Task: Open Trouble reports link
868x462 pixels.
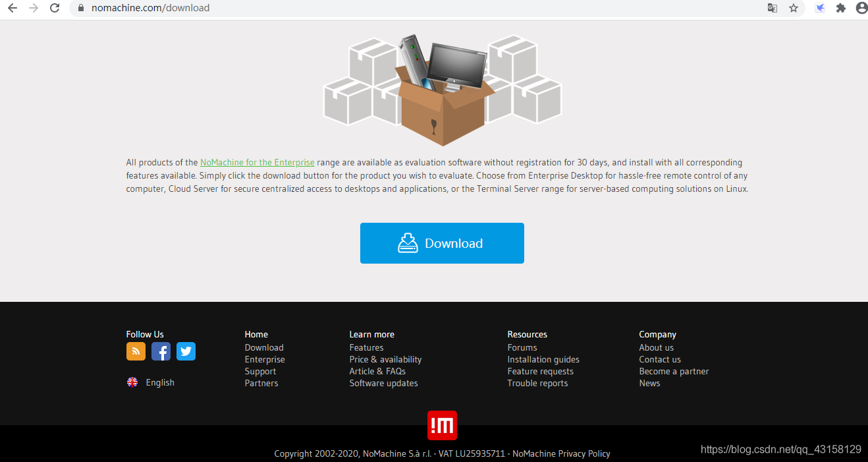Action: coord(537,383)
